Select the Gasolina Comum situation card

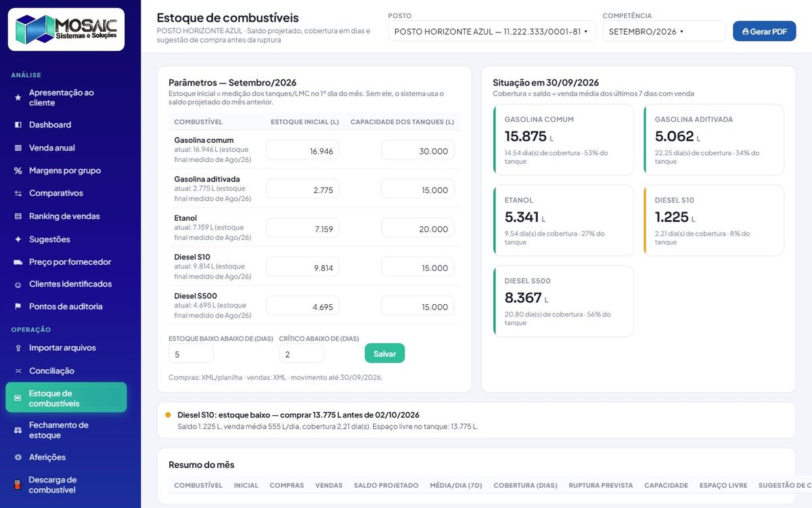click(563, 140)
